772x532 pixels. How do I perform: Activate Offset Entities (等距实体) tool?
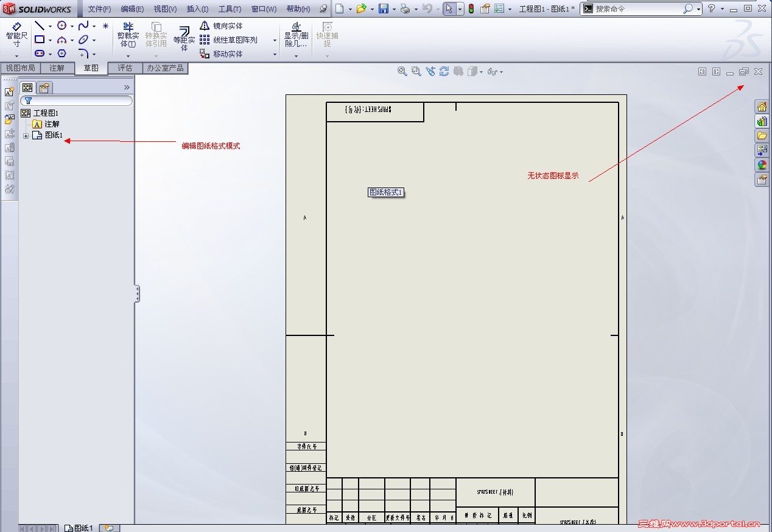(184, 38)
